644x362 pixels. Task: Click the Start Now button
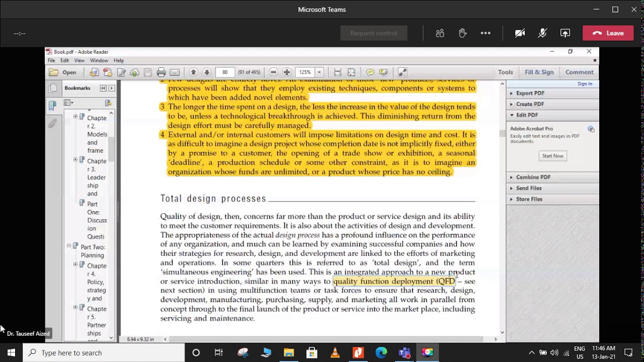(552, 156)
